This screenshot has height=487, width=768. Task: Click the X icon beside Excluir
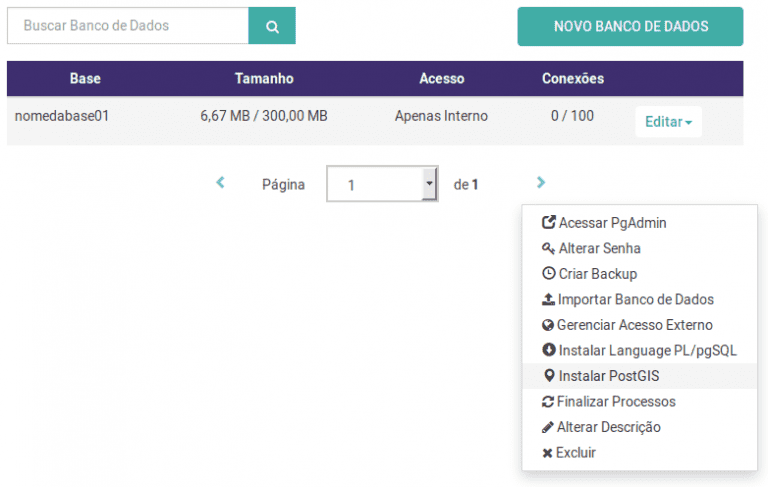[x=547, y=453]
